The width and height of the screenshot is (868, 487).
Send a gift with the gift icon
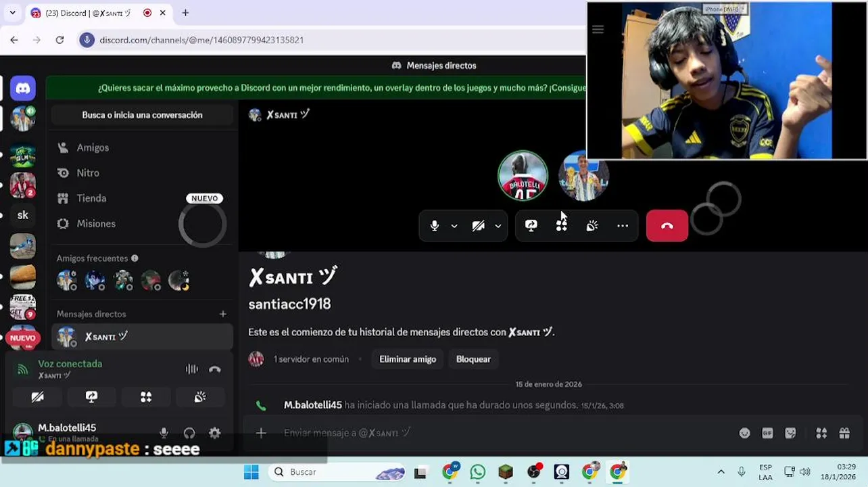coord(844,433)
